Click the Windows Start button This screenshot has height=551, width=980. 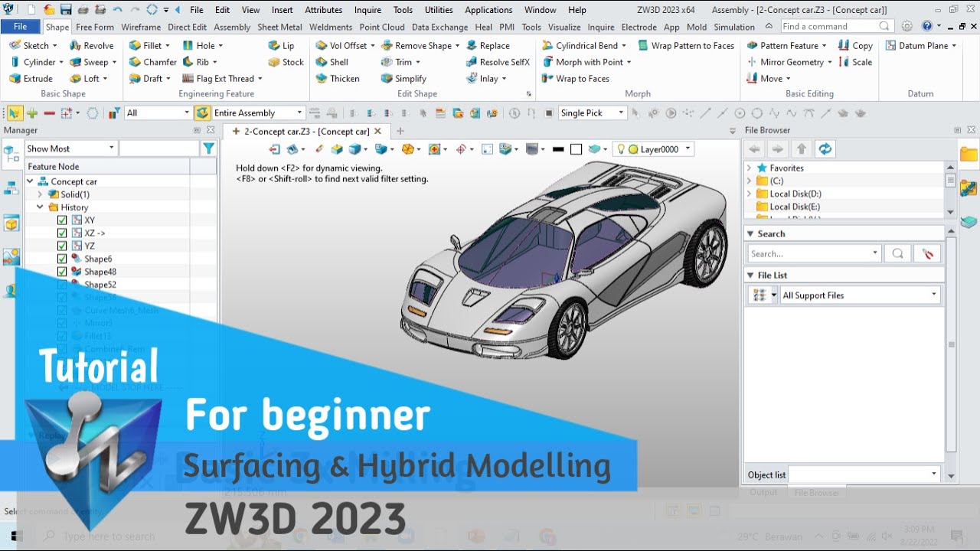pyautogui.click(x=15, y=536)
